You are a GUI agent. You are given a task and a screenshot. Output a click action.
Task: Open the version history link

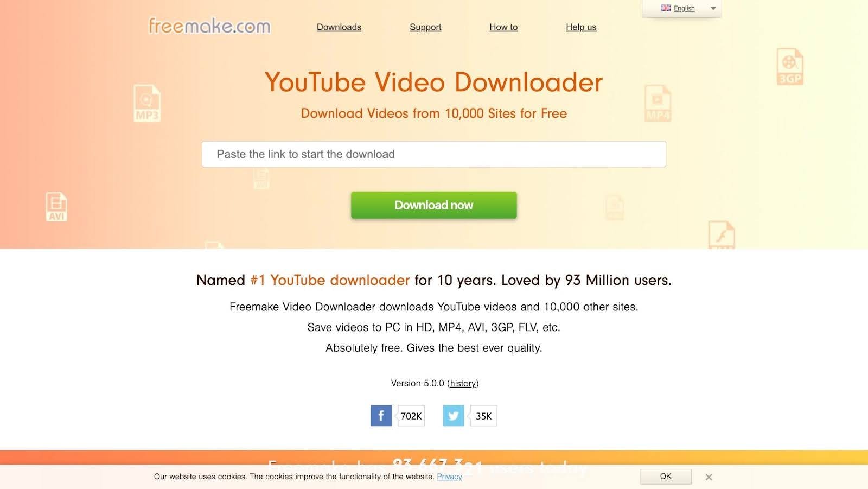click(x=463, y=383)
